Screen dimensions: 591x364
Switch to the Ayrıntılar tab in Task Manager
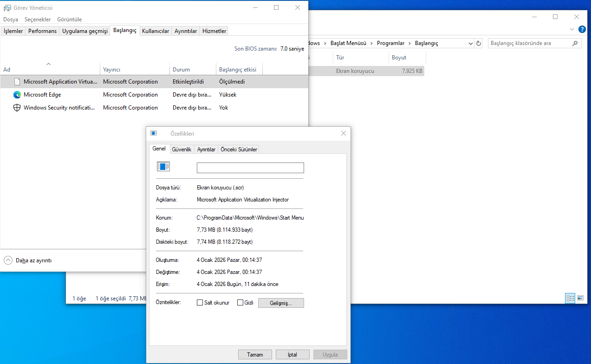[186, 31]
